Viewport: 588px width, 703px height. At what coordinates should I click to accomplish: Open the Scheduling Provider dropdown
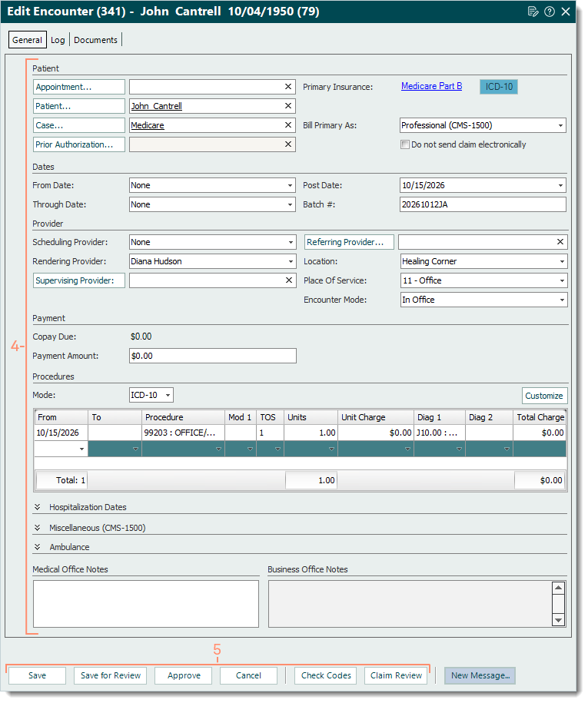[291, 242]
